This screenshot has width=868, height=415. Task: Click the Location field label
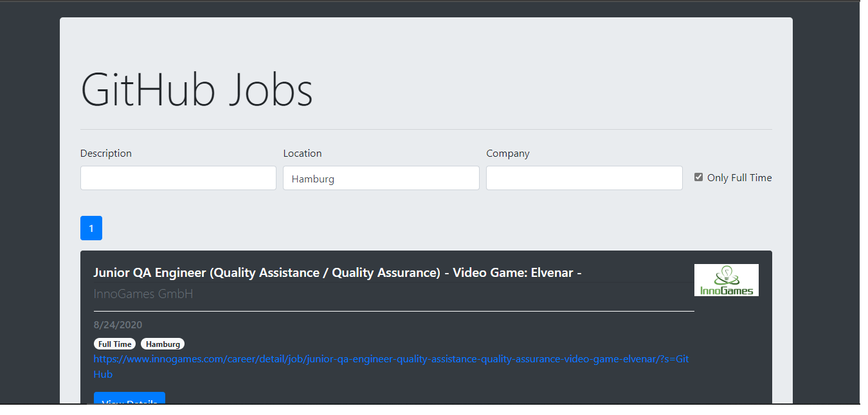click(x=302, y=154)
